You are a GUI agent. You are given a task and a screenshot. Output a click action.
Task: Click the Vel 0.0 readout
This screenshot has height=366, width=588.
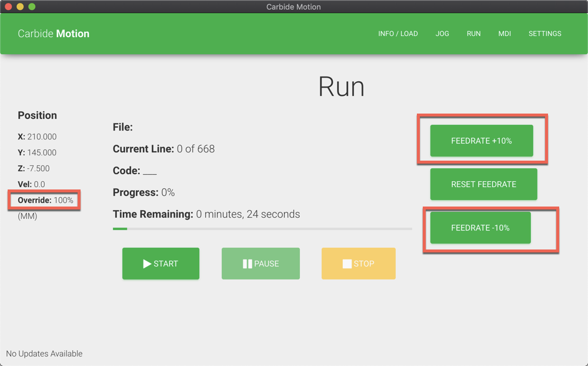click(32, 184)
